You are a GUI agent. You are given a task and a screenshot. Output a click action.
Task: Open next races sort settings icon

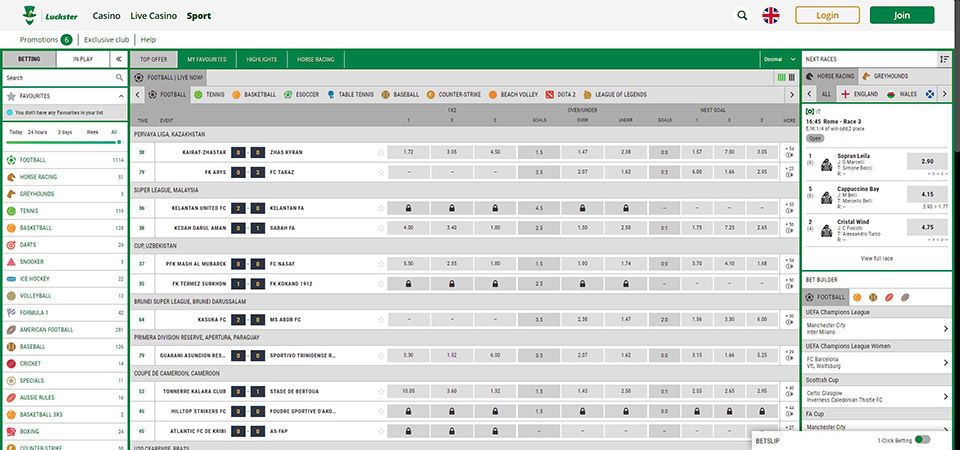click(943, 59)
